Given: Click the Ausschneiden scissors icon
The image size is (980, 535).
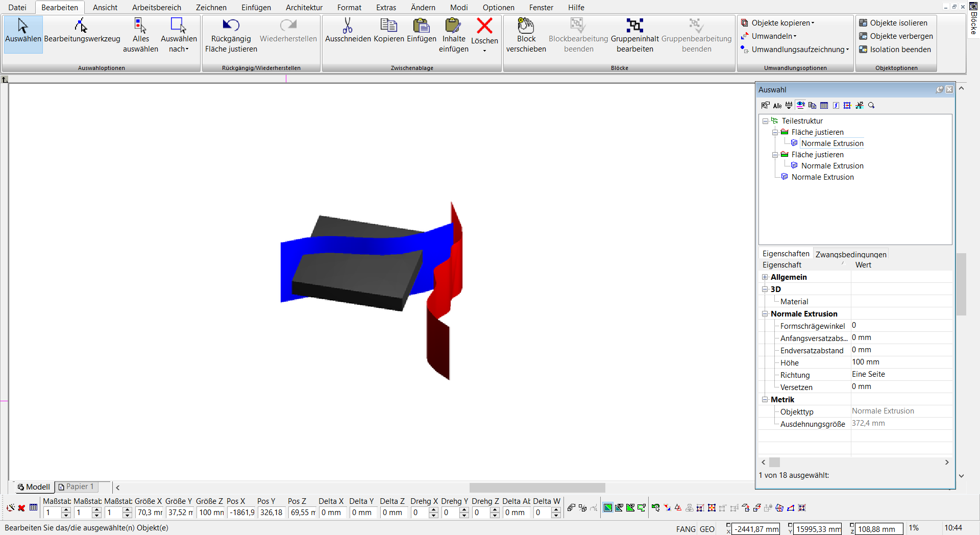Looking at the screenshot, I should [x=348, y=25].
